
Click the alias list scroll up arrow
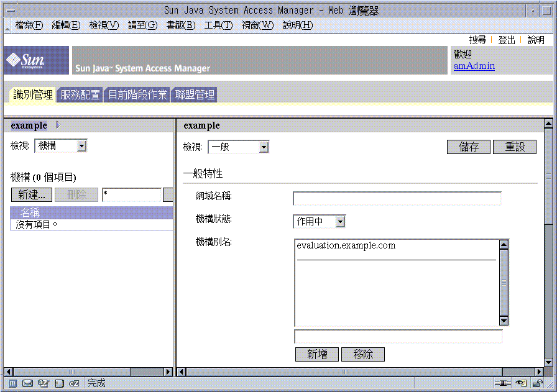coord(504,245)
